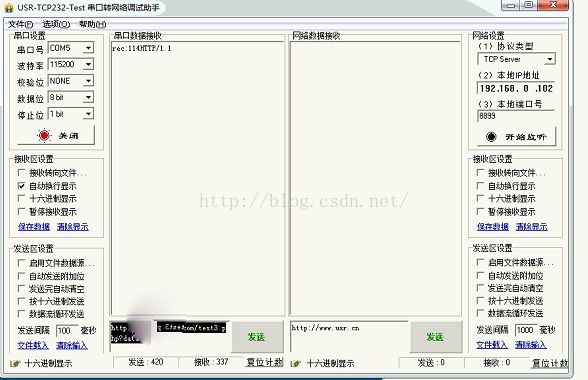
Task: Toggle serial 接收转向文件 checkbox
Action: [x=21, y=173]
